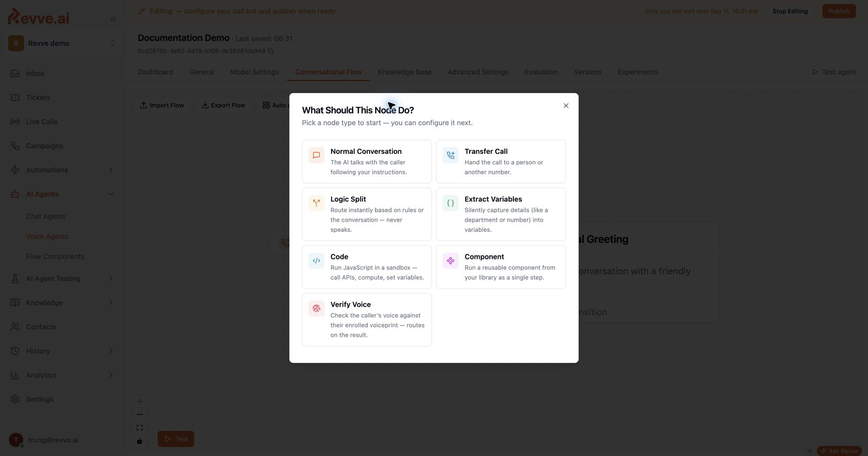
Task: Fit the flow canvas to view
Action: coord(140,428)
